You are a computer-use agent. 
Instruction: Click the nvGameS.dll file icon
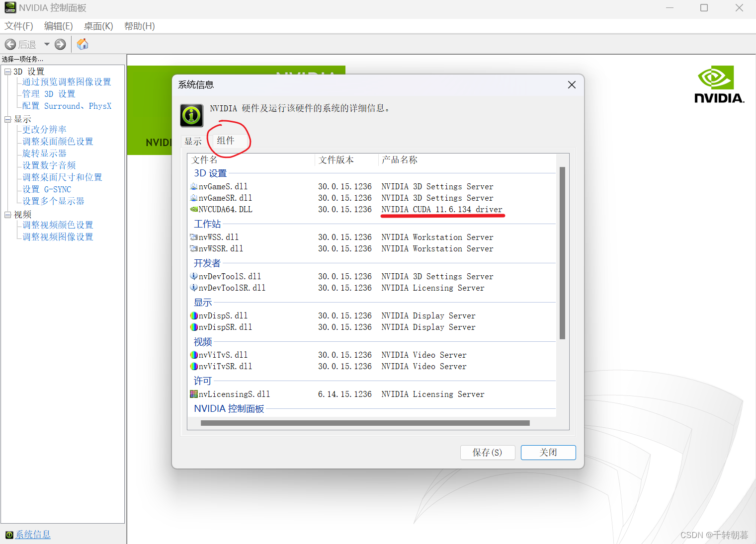tap(194, 186)
